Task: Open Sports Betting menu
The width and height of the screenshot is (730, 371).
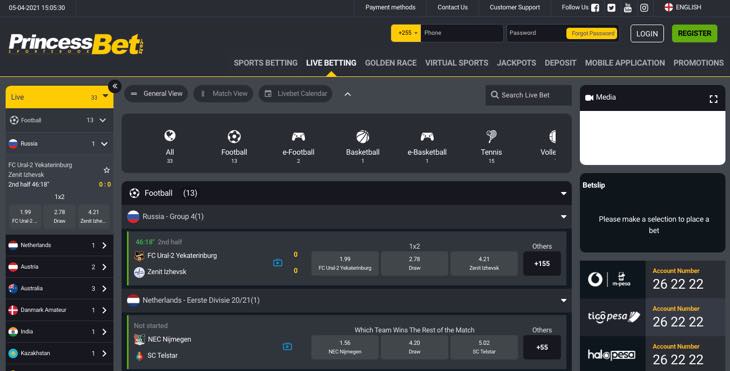Action: [265, 63]
